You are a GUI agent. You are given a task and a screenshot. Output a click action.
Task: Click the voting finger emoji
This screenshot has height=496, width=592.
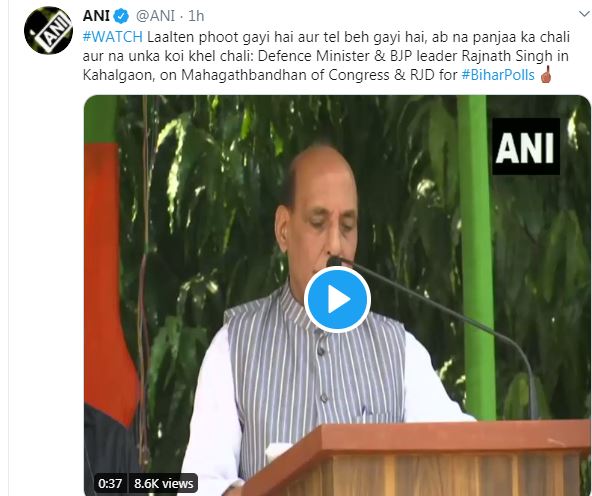pos(546,75)
